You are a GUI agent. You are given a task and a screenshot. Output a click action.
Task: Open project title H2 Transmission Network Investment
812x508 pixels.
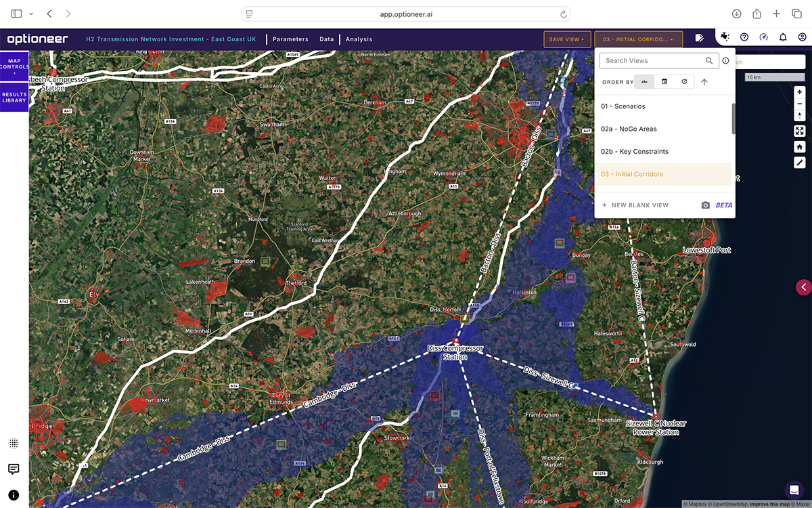tap(171, 39)
